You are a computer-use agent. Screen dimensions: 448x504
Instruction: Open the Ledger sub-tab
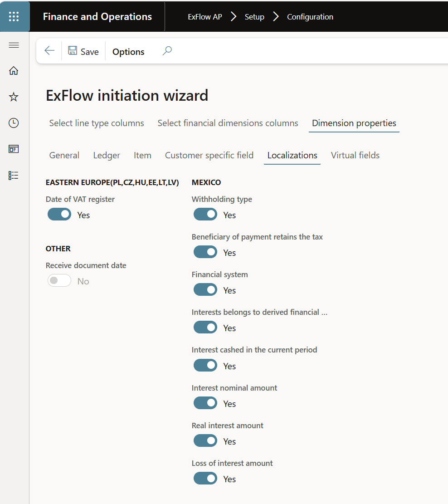[107, 155]
